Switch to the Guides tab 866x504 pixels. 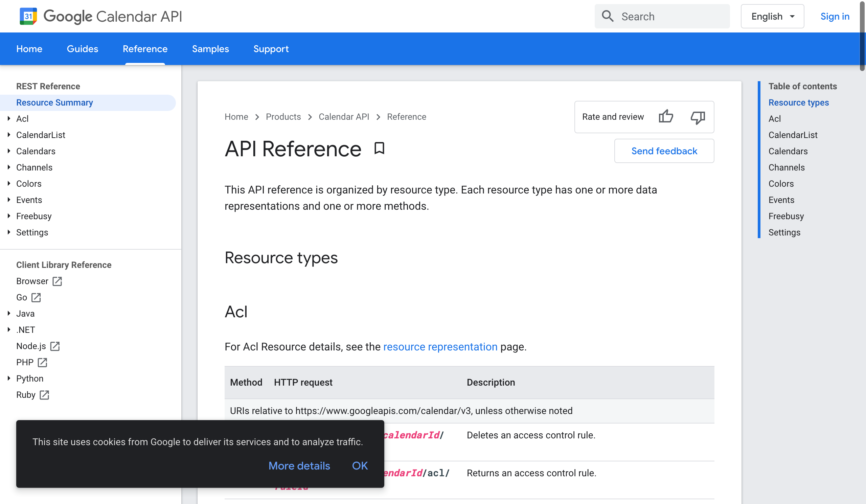tap(83, 49)
